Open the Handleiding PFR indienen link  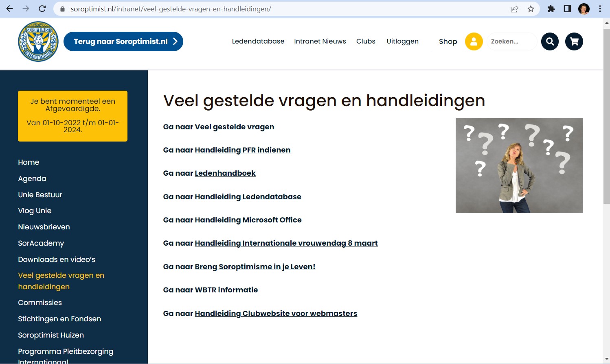(242, 150)
